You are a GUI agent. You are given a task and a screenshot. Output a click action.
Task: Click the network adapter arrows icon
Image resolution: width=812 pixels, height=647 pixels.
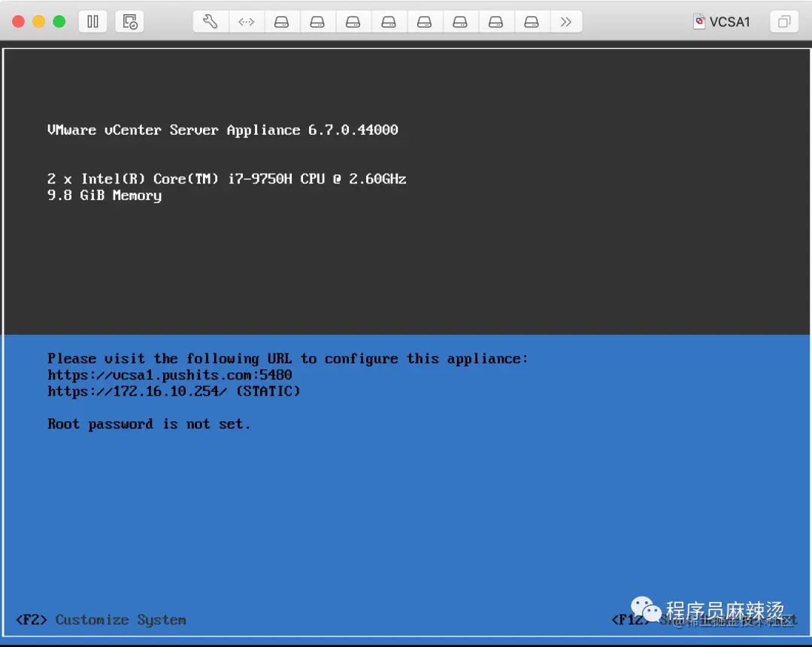tap(246, 22)
